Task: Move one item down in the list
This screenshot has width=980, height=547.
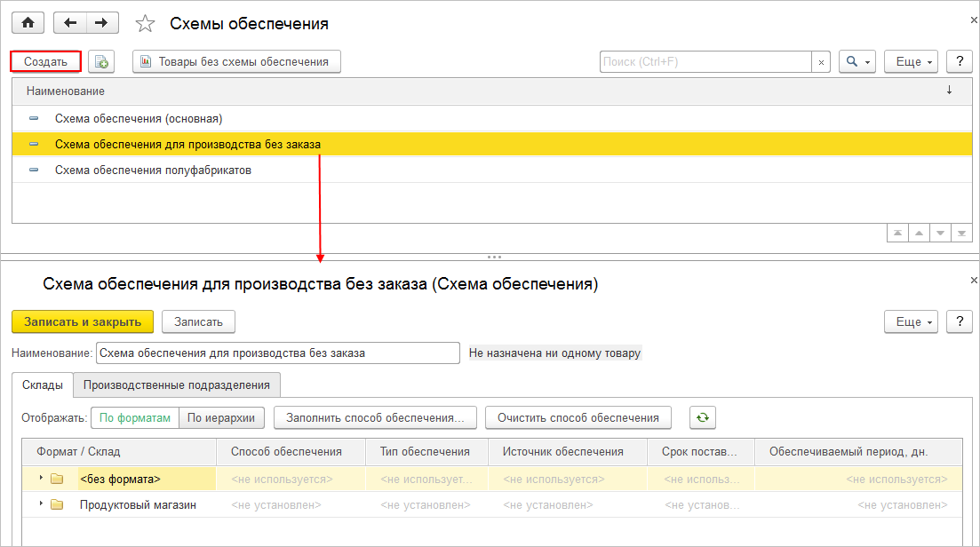Action: coord(940,234)
